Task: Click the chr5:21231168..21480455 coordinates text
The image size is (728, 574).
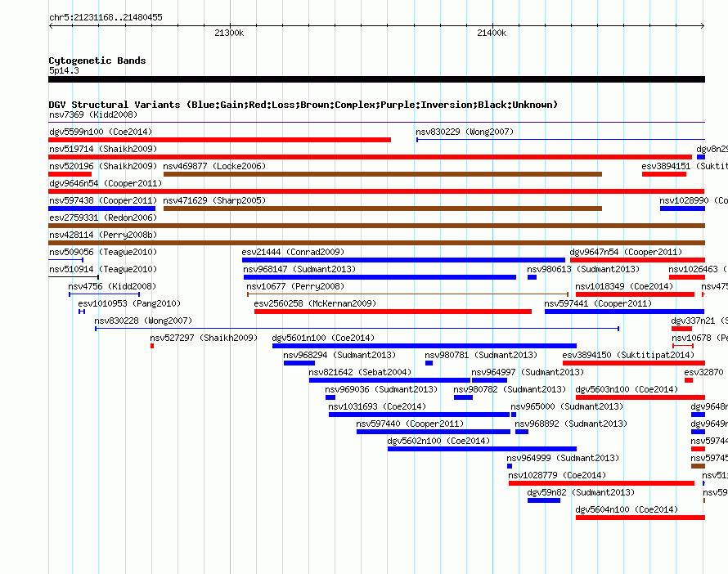Action: pyautogui.click(x=106, y=18)
